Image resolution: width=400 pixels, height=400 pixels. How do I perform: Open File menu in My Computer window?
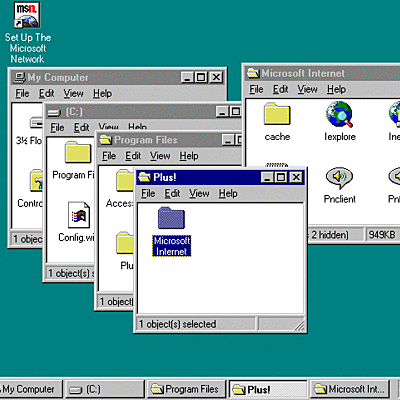(22, 94)
